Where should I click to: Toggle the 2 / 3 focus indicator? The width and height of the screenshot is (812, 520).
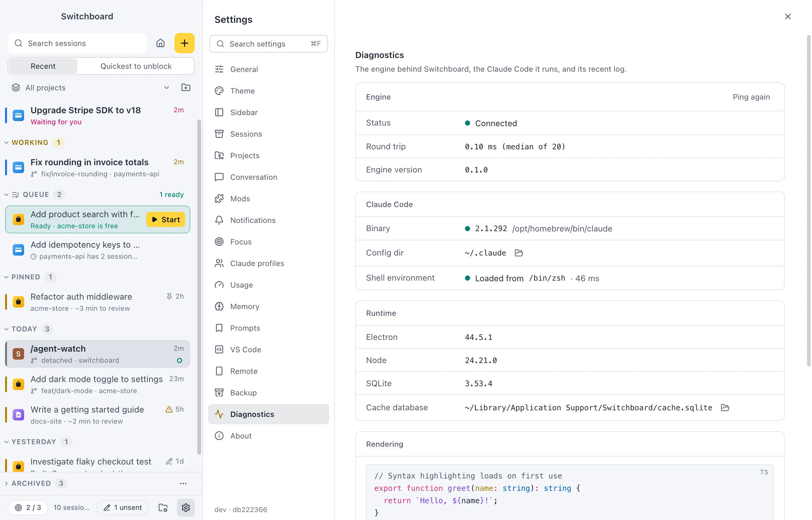click(28, 507)
